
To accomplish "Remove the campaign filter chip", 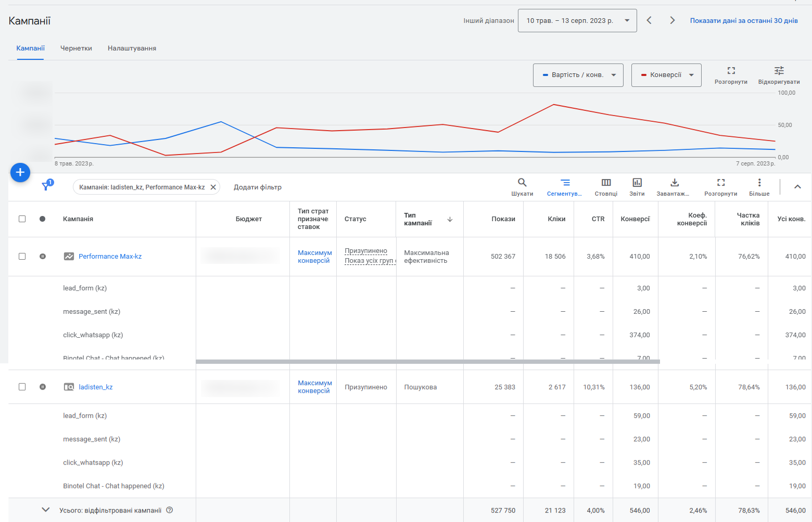I will [x=213, y=187].
